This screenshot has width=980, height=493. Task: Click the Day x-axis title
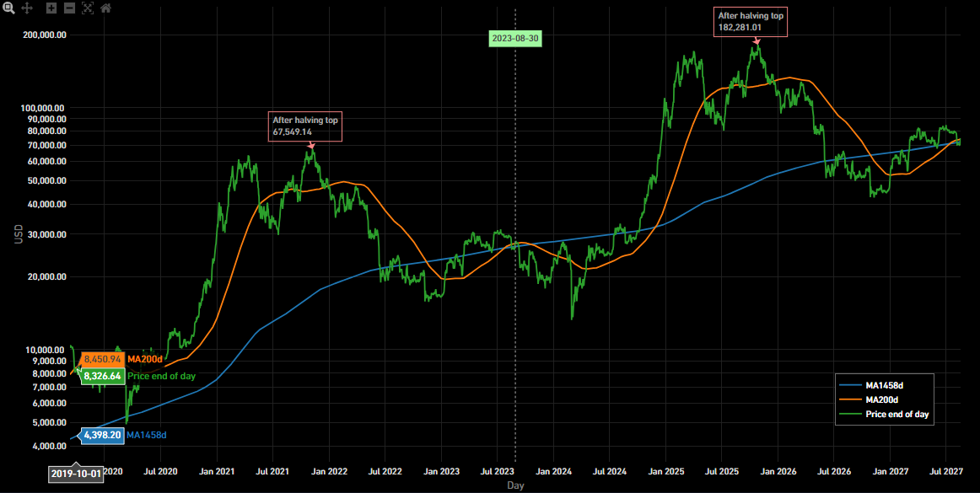coord(515,485)
